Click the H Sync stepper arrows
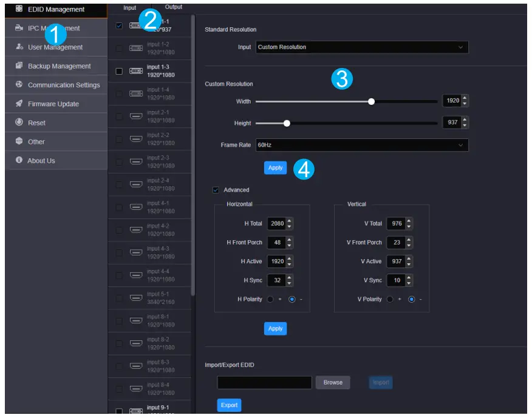 [x=289, y=280]
